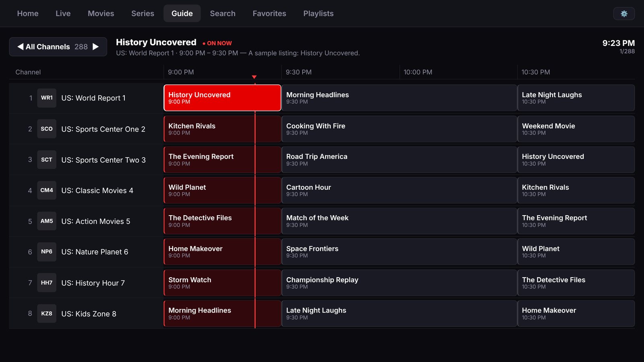Select Late Night Laughs 9:30 PM program

[x=399, y=313]
